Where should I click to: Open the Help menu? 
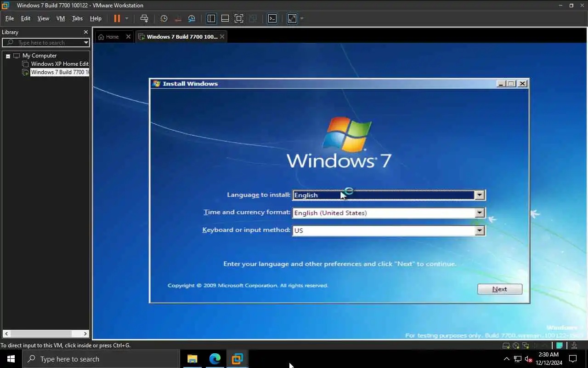[96, 18]
